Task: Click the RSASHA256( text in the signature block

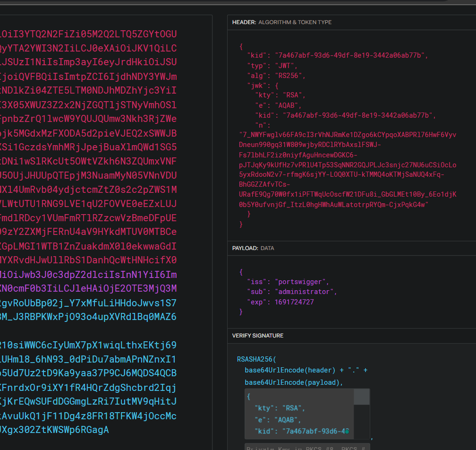Action: (x=256, y=359)
